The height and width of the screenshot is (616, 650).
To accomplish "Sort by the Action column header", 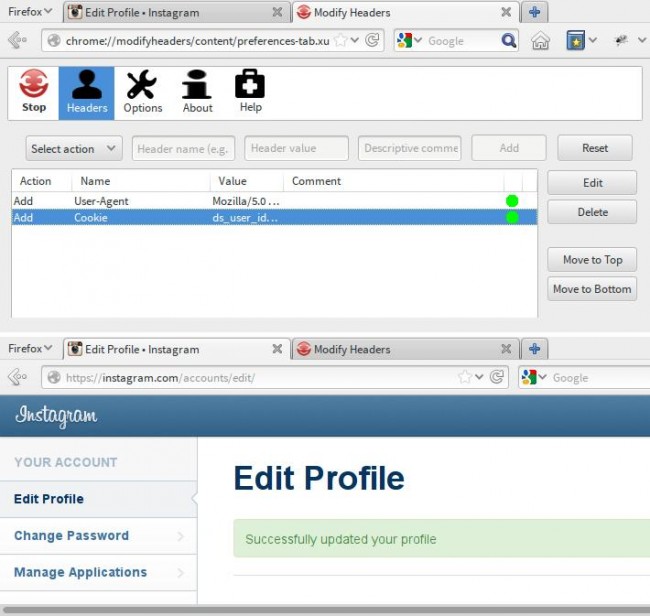I will [x=41, y=181].
